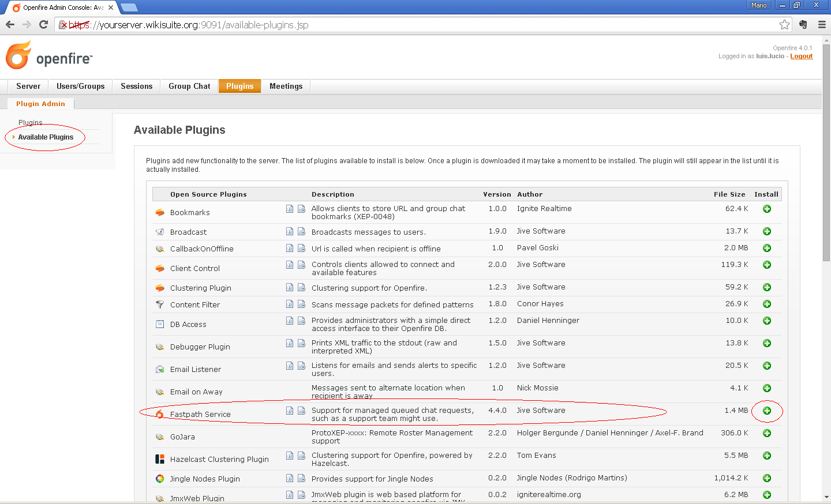
Task: Install the Debugger Plugin
Action: click(767, 343)
